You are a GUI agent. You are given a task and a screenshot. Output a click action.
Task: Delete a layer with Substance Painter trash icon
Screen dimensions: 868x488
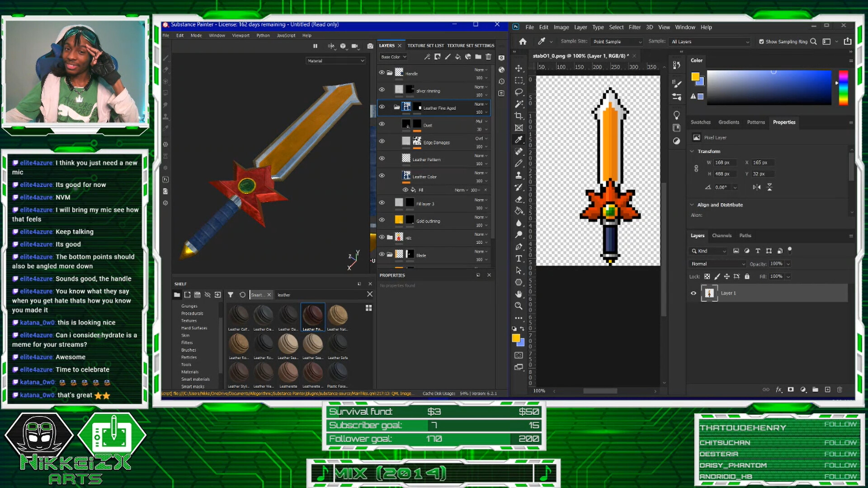pyautogui.click(x=488, y=56)
